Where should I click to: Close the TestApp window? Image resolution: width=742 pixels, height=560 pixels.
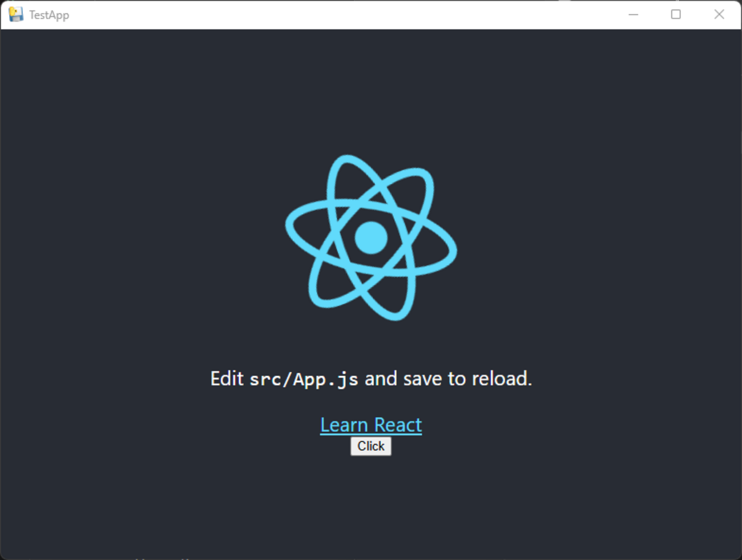pos(719,14)
